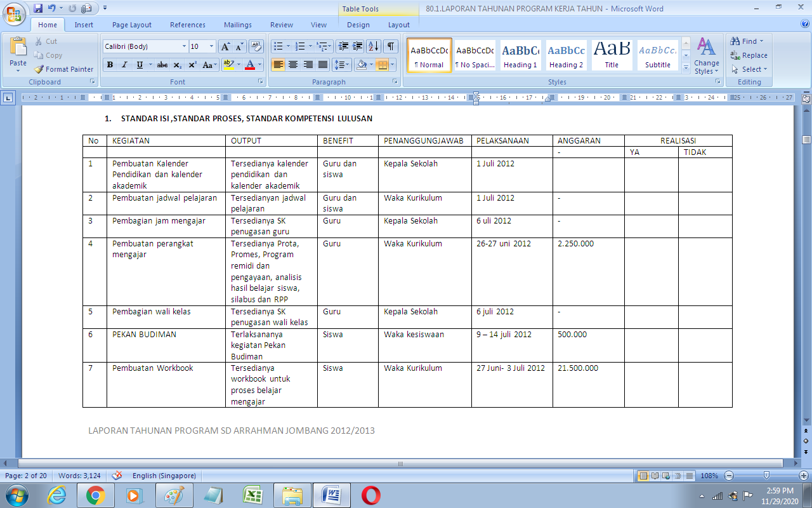Undo the last action
This screenshot has height=508, width=812.
(x=51, y=9)
